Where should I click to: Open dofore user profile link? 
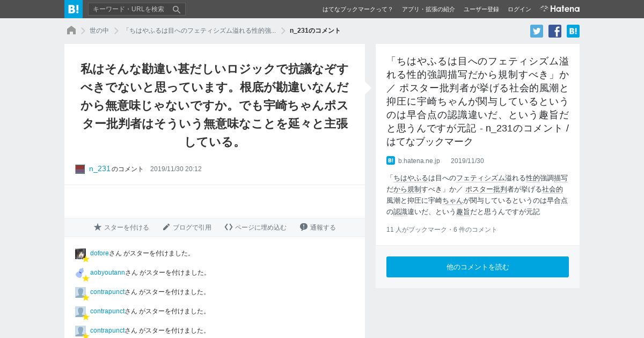click(99, 253)
